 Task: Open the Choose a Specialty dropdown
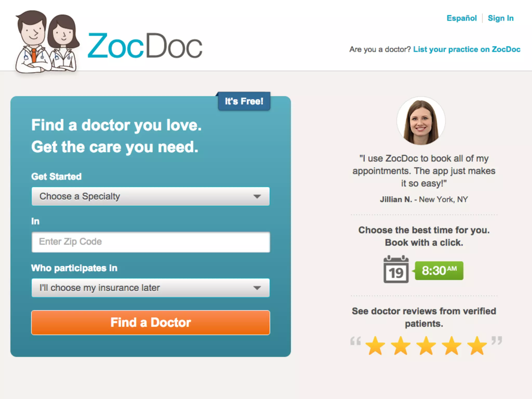tap(151, 196)
